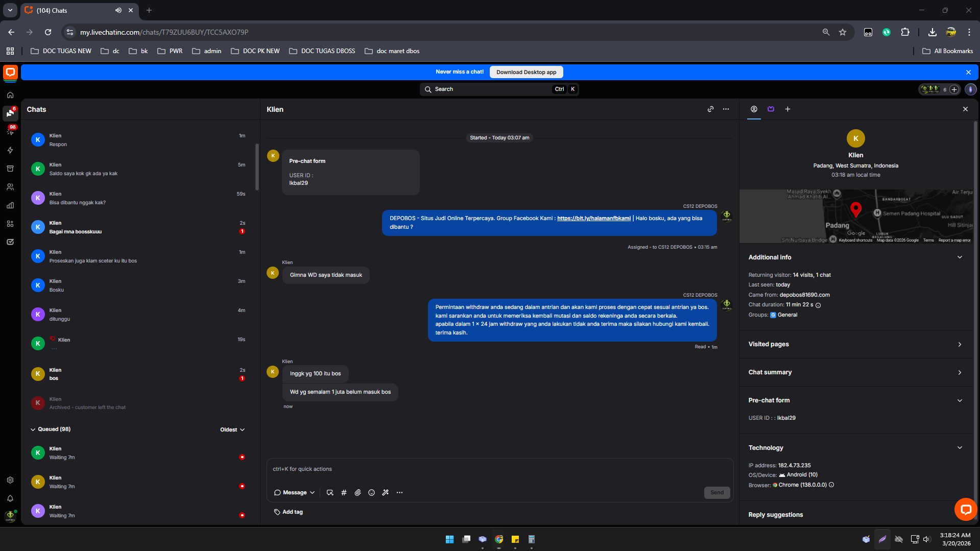980x551 pixels.
Task: Insert canned response with hash icon
Action: [x=344, y=493]
